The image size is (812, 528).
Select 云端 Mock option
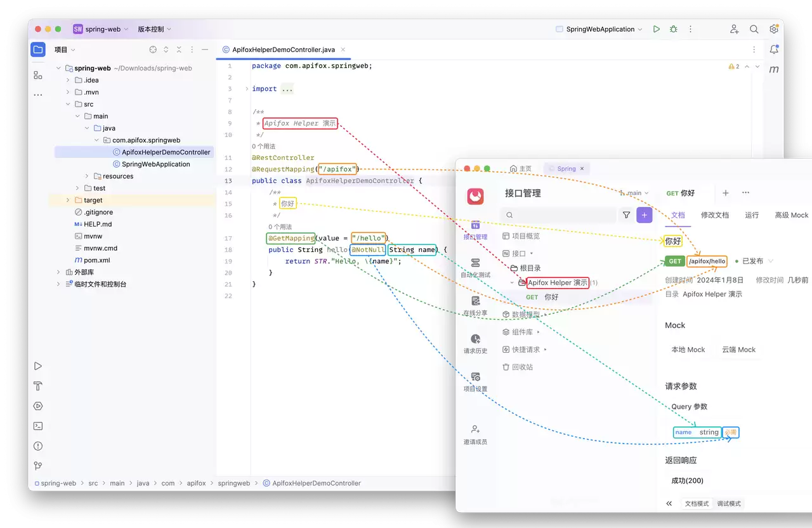pyautogui.click(x=738, y=350)
